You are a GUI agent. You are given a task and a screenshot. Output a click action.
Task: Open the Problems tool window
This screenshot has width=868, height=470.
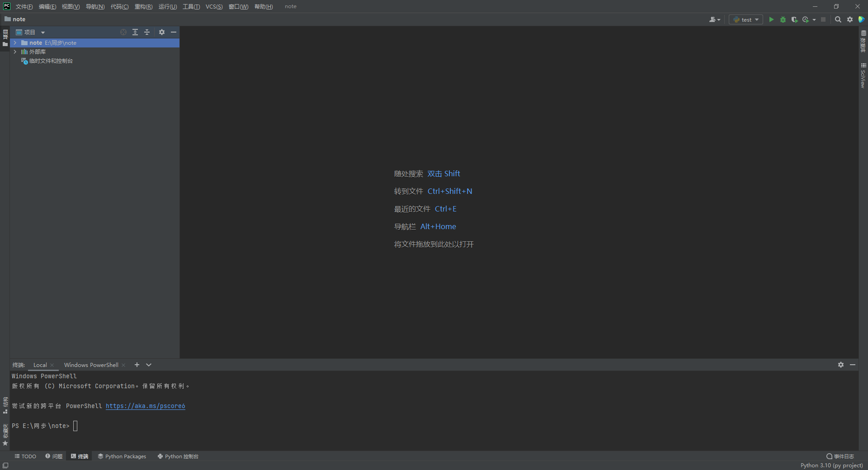click(x=54, y=456)
